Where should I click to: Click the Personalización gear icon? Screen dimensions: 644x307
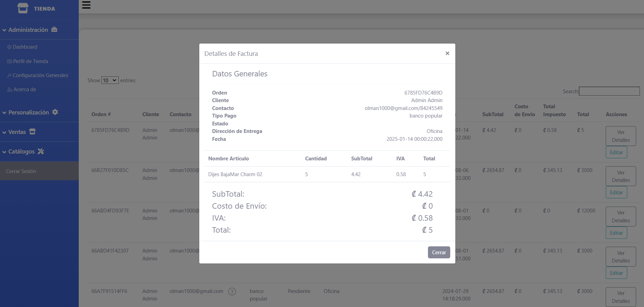tap(55, 112)
